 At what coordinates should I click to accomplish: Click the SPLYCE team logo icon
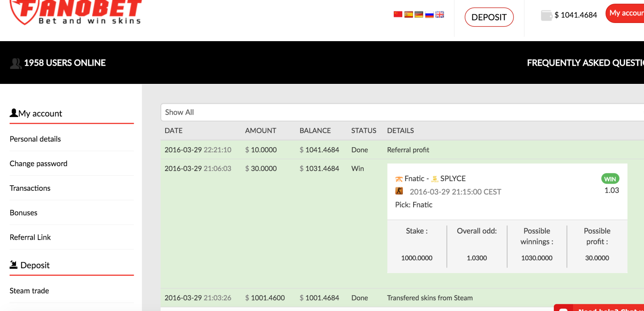coord(435,179)
